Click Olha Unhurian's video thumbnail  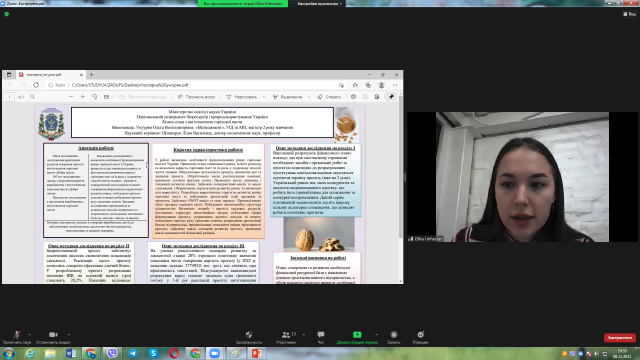click(522, 177)
